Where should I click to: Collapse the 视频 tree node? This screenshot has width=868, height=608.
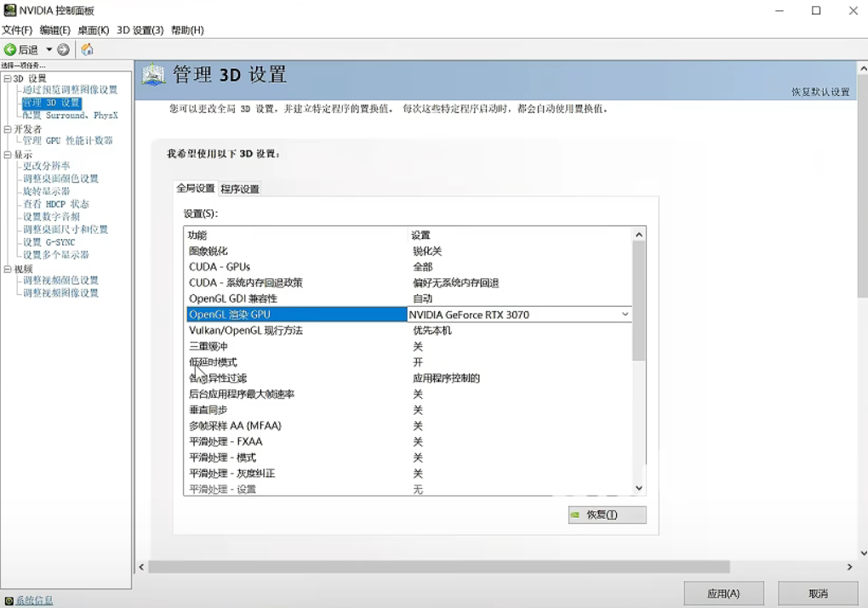(7, 270)
